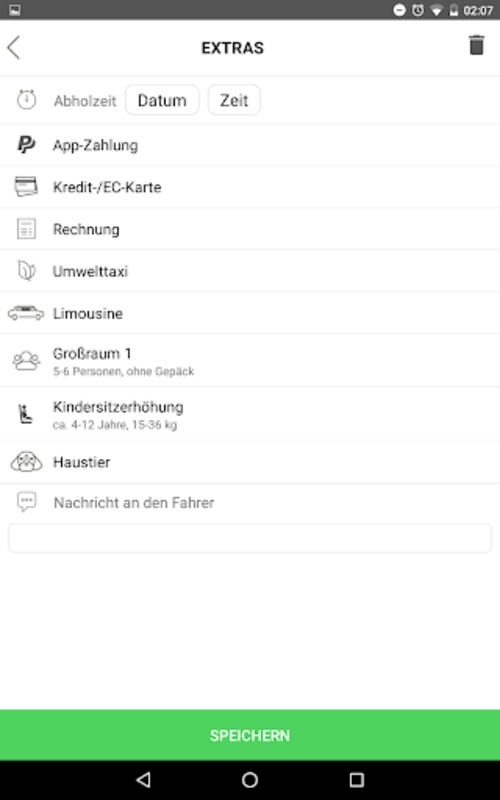This screenshot has width=500, height=800.
Task: Select App-Zahlung payment option
Action: tap(250, 145)
